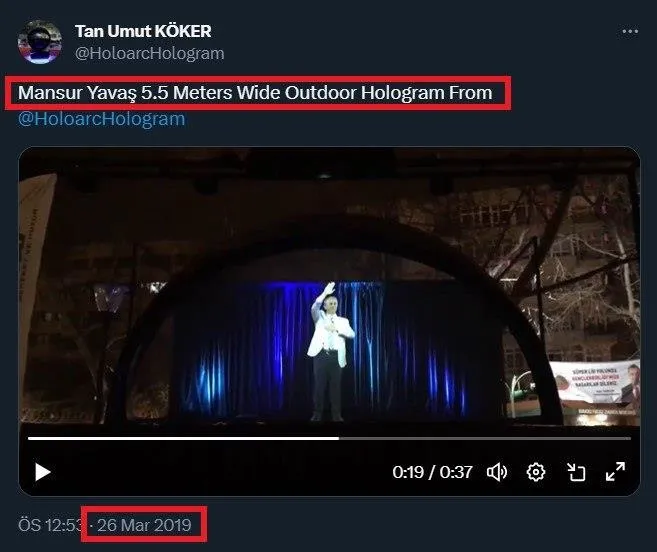
Task: Click the 0:19 / 0:37 time display
Action: (431, 472)
